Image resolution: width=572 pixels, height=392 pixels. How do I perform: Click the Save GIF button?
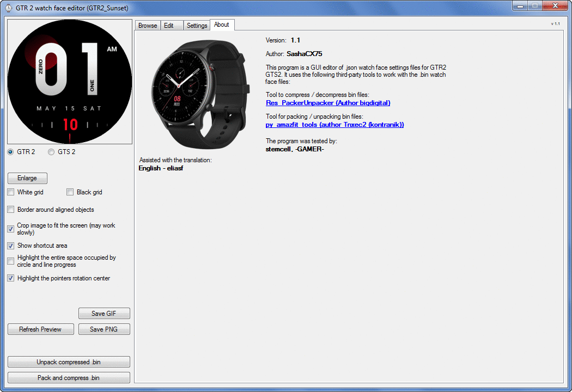(104, 313)
